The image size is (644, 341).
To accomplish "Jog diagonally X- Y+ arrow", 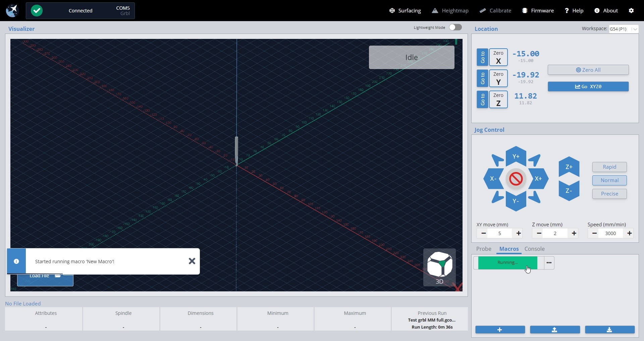I will (497, 160).
